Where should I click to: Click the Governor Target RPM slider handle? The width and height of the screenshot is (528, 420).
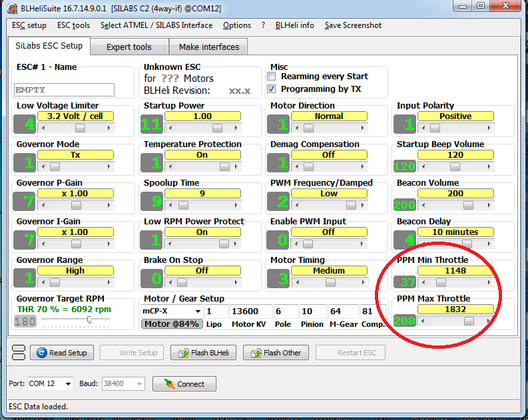(90, 319)
